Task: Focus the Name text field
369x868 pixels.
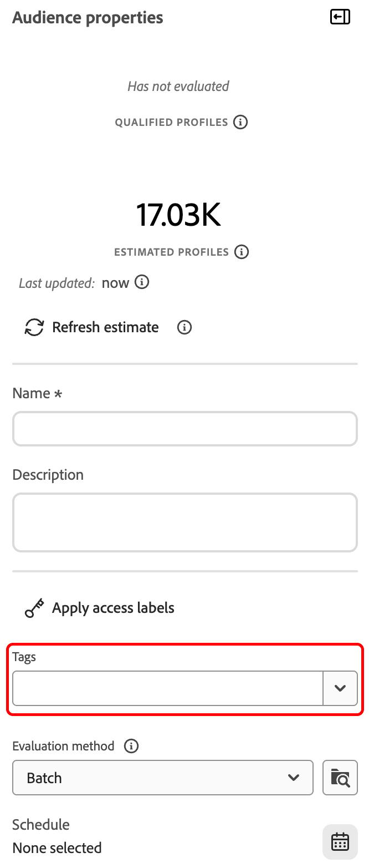Action: [185, 429]
